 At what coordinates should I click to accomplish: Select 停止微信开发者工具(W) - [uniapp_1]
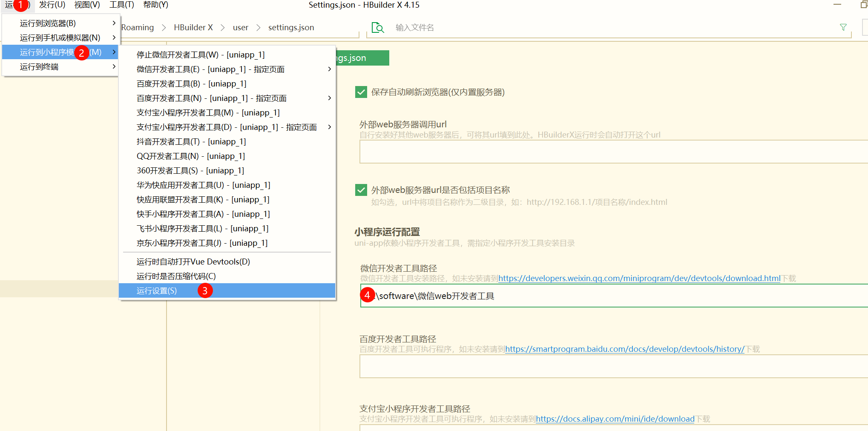(227, 55)
